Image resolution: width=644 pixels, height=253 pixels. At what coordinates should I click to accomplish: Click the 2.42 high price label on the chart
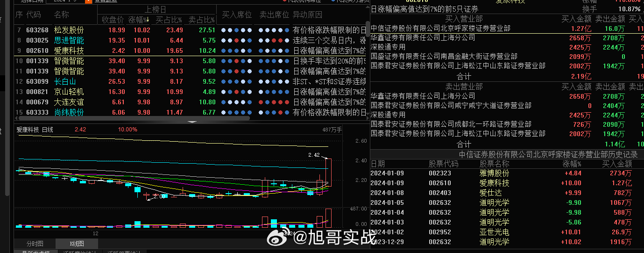pyautogui.click(x=314, y=155)
